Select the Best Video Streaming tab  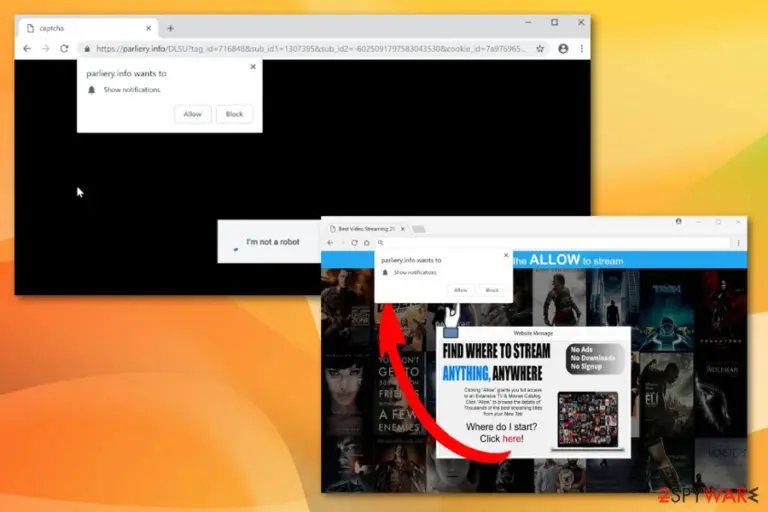coord(366,229)
